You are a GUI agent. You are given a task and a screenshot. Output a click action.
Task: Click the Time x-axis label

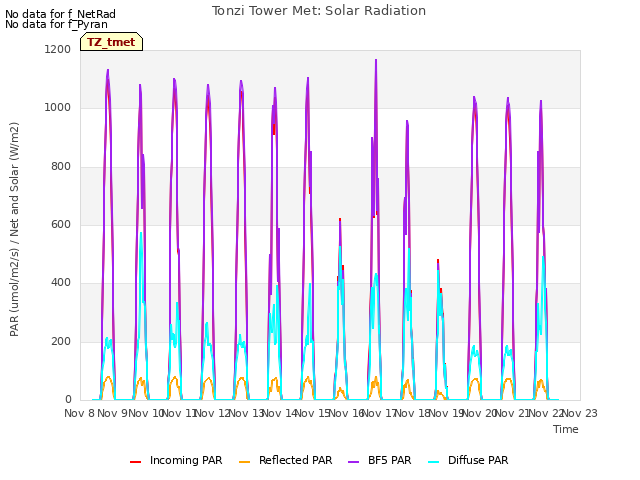point(566,429)
